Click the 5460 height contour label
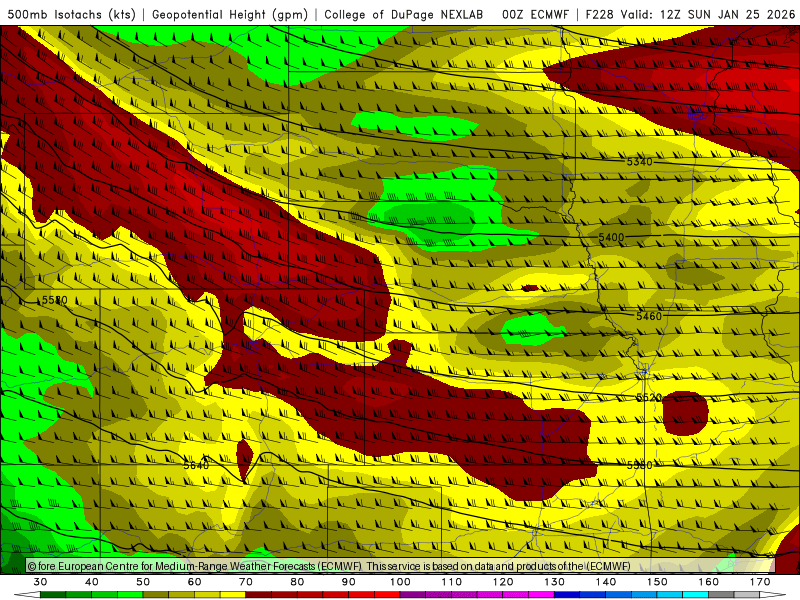The width and height of the screenshot is (800, 600). [x=648, y=316]
